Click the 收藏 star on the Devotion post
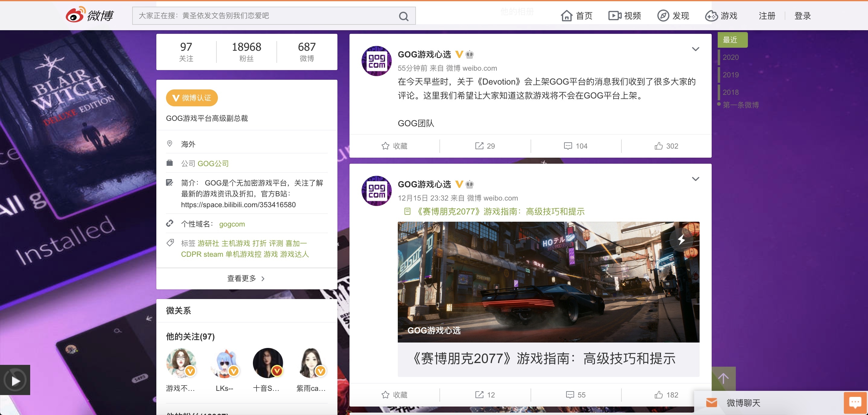 394,146
